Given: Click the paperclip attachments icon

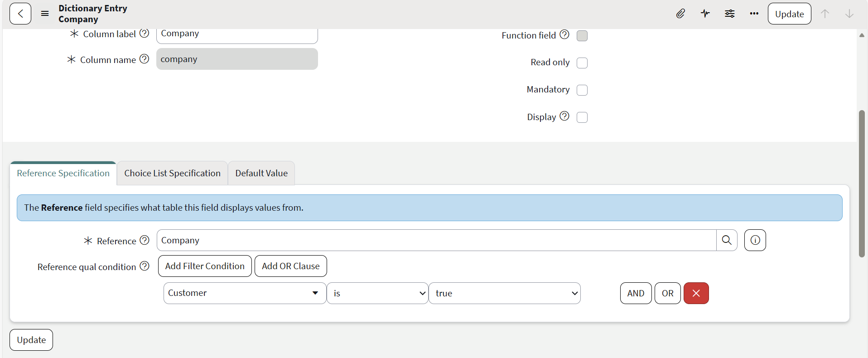Looking at the screenshot, I should coord(680,14).
